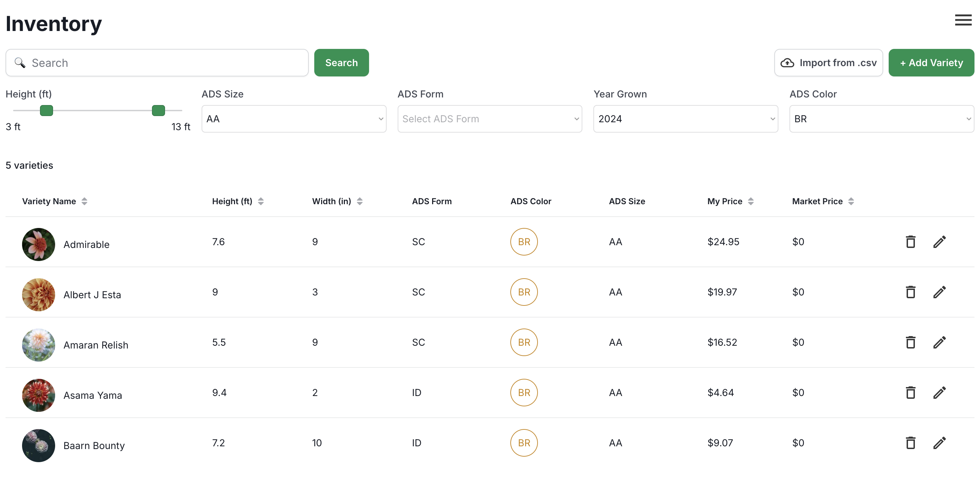The height and width of the screenshot is (489, 980).
Task: Click the BR color badge for Admirable
Action: coord(523,242)
